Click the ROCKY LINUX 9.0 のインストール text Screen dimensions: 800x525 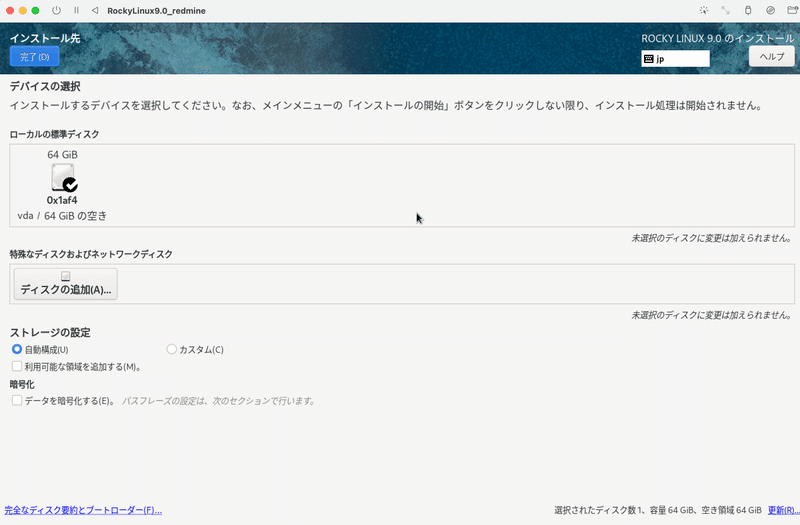click(x=717, y=38)
